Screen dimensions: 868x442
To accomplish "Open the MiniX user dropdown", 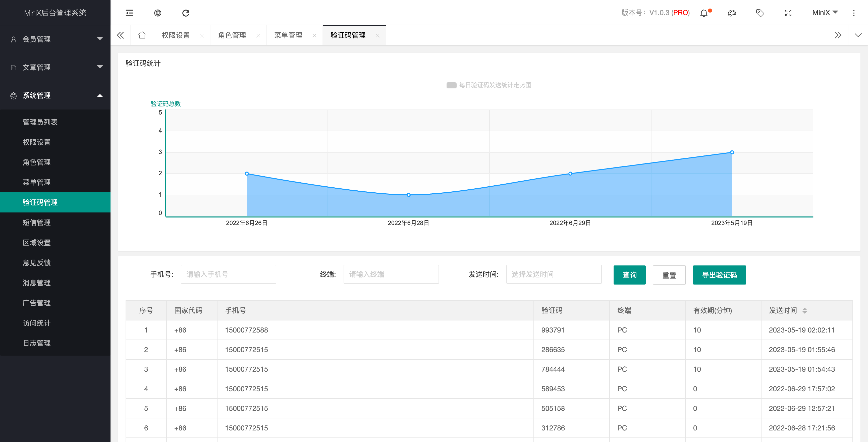I will tap(825, 13).
